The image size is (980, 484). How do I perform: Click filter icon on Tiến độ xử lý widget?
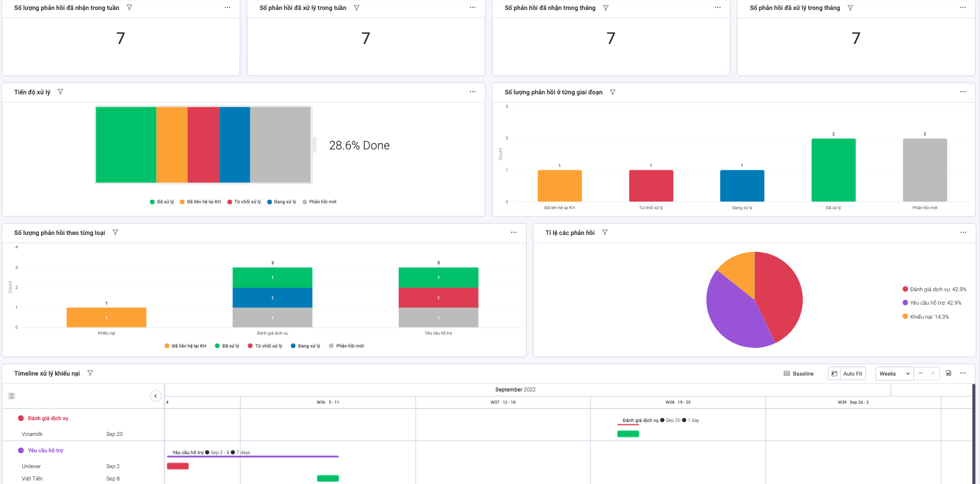click(x=60, y=92)
